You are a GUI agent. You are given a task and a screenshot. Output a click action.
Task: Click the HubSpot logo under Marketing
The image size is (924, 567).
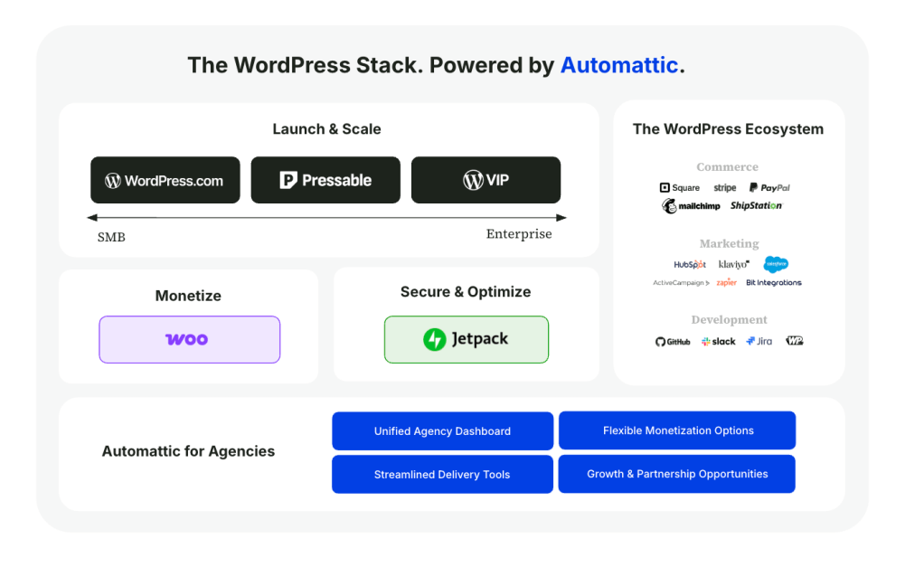[x=690, y=265]
